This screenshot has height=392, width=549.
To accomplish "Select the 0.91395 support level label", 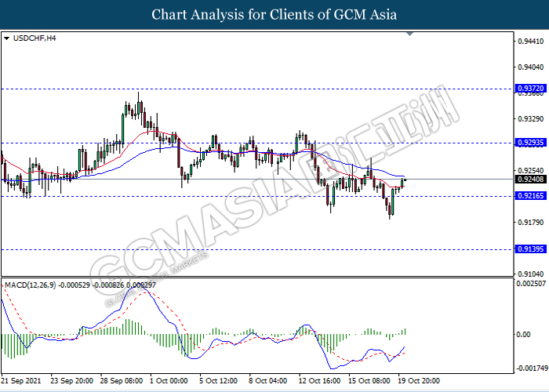I will (x=531, y=249).
